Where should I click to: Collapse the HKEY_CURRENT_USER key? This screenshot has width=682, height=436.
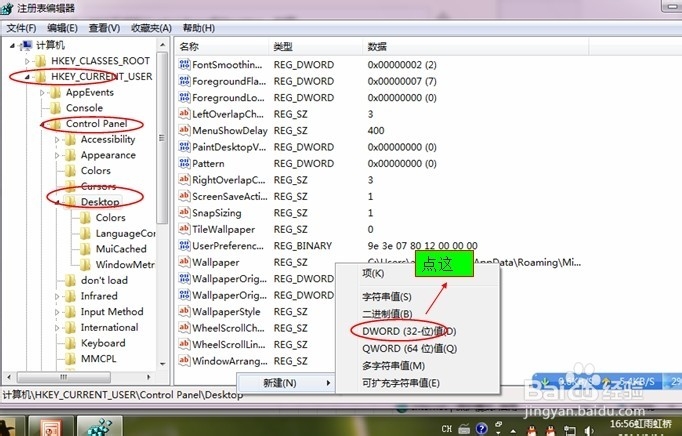tap(27, 77)
